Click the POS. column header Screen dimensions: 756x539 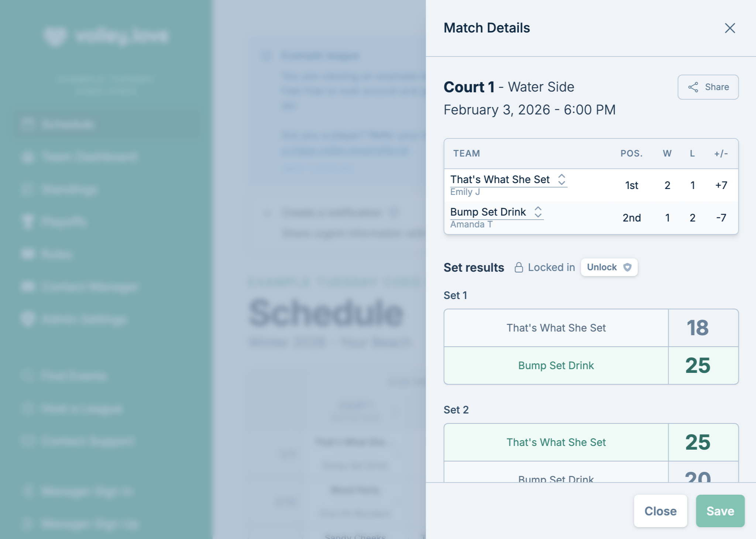[631, 154]
